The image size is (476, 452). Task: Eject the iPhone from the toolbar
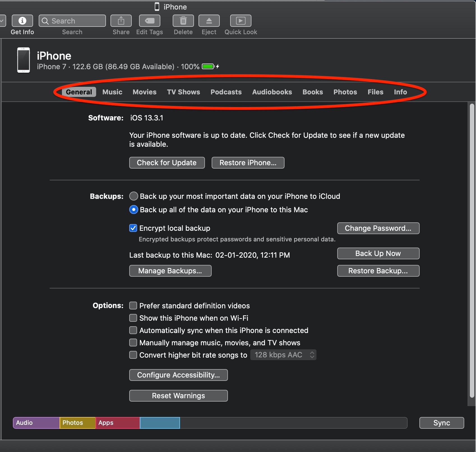coord(209,20)
